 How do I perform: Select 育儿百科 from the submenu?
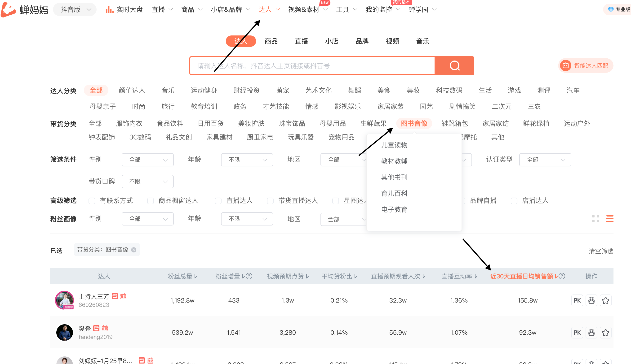394,194
